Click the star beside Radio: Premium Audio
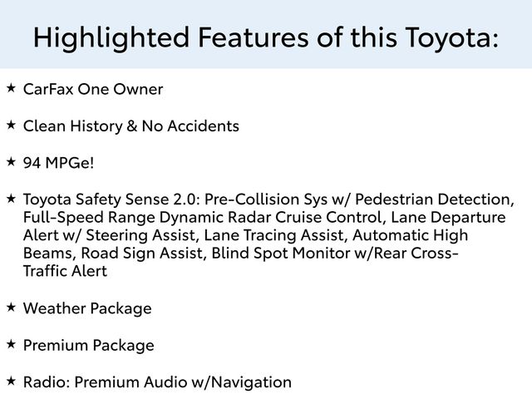Viewport: 532px width, 399px height. 11,380
